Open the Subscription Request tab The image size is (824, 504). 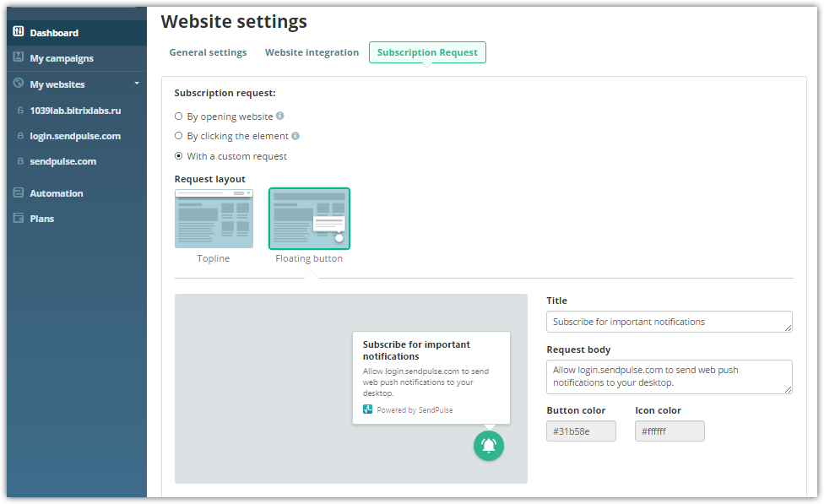[427, 52]
